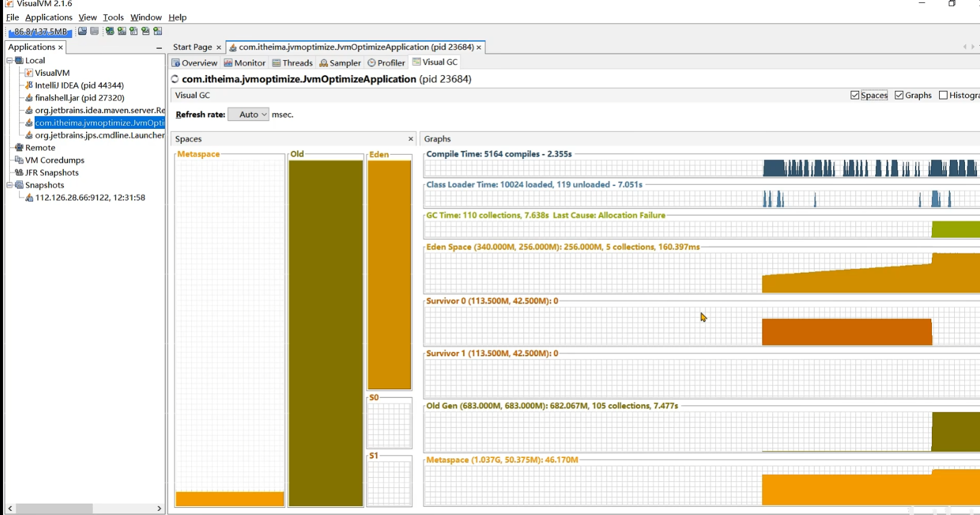Click Add Remote Host toolbar icon

click(x=110, y=31)
